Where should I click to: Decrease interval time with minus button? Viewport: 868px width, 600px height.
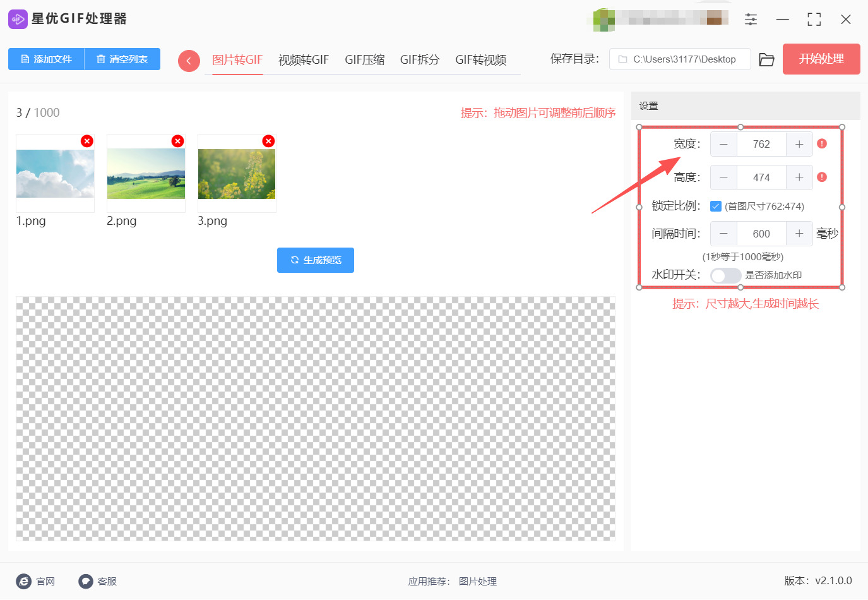point(723,234)
